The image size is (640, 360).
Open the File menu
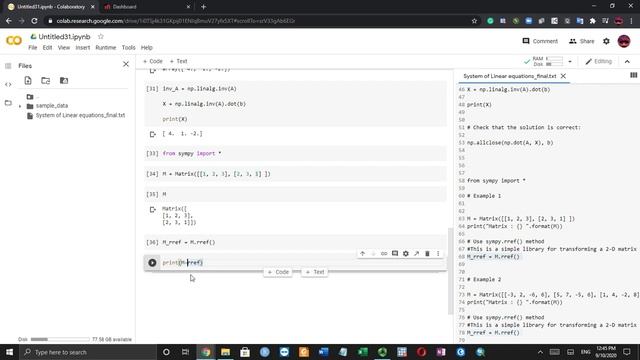pyautogui.click(x=33, y=48)
